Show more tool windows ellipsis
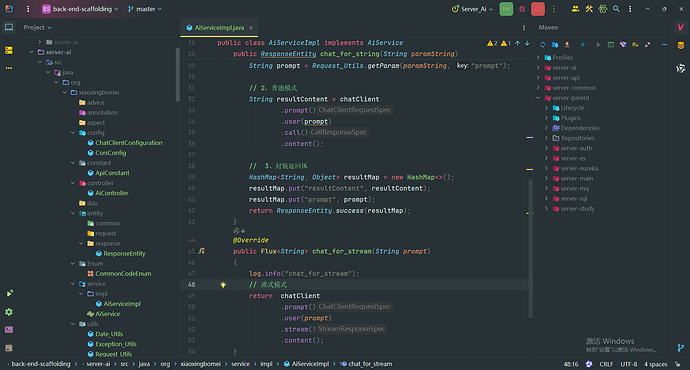Viewport: 690px width, 370px height. click(x=9, y=68)
